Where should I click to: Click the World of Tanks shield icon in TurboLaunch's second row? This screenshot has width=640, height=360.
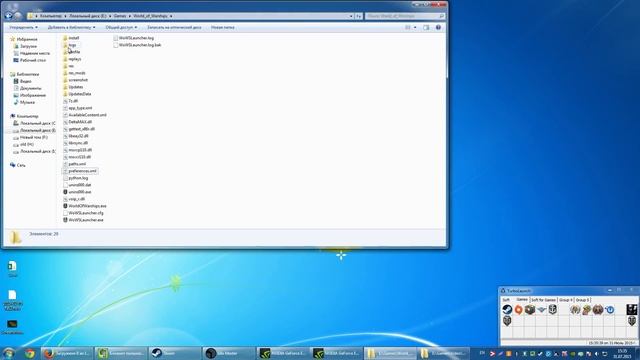507,321
